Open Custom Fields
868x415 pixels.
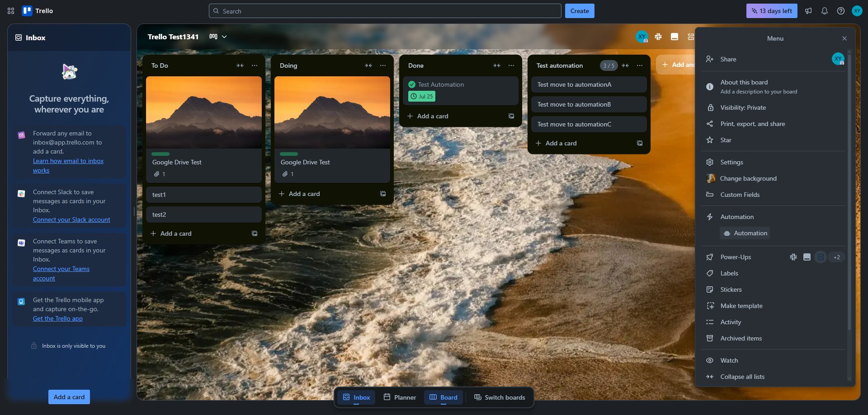773,195
